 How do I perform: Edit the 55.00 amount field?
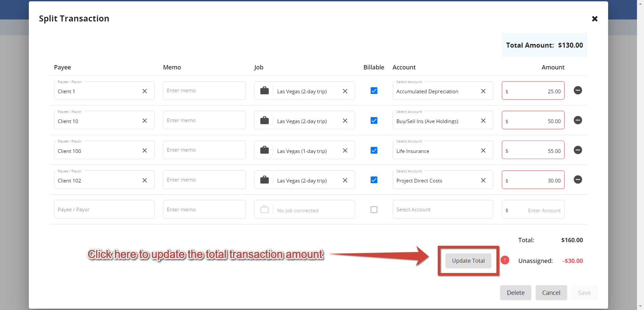[533, 150]
